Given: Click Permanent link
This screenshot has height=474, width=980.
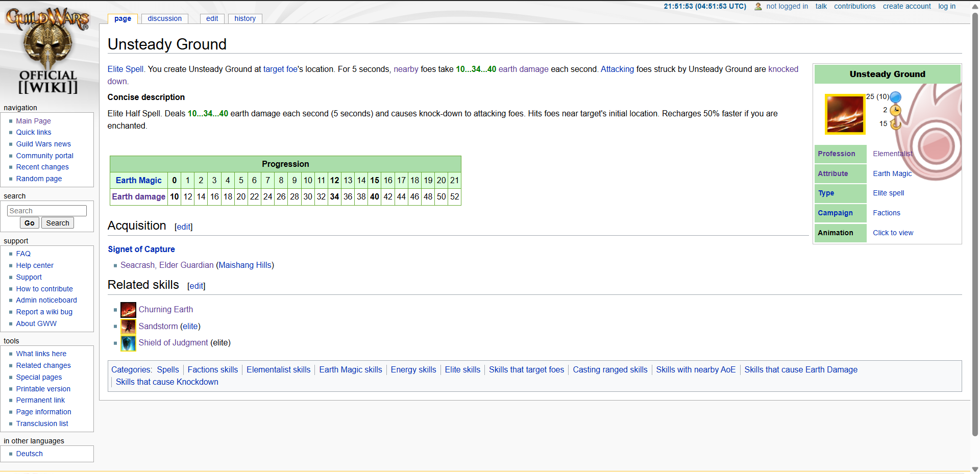Looking at the screenshot, I should coord(40,400).
